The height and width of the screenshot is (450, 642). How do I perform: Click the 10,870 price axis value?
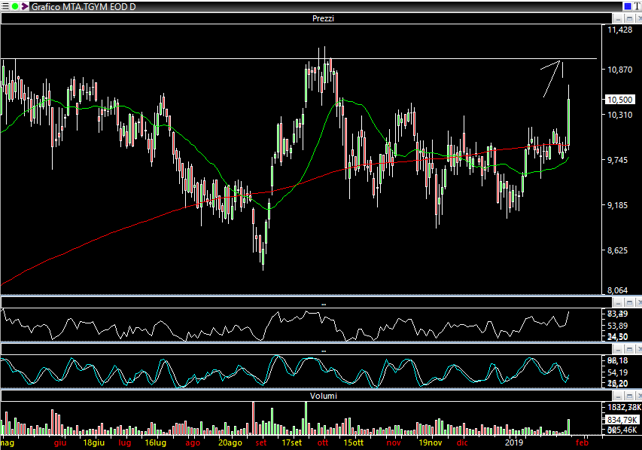click(619, 70)
